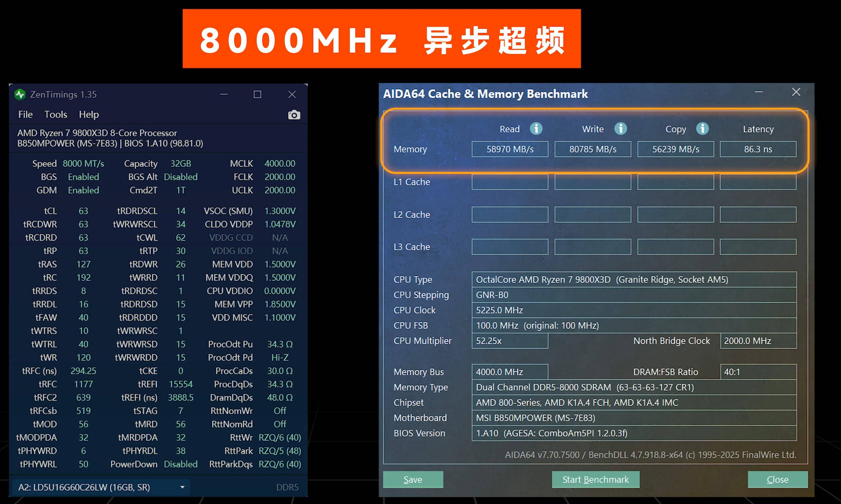
Task: Click the Start Benchmark button
Action: [595, 479]
